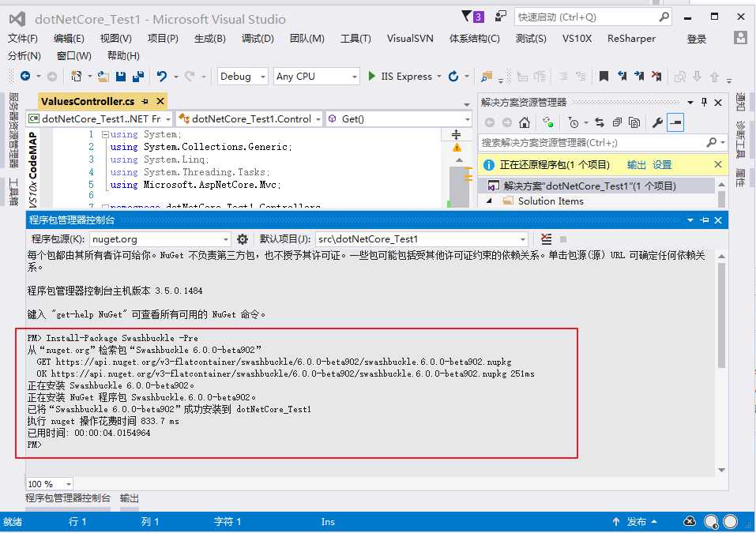This screenshot has width=756, height=533.
Task: Click the browser Refresh icon in toolbar
Action: 453,76
